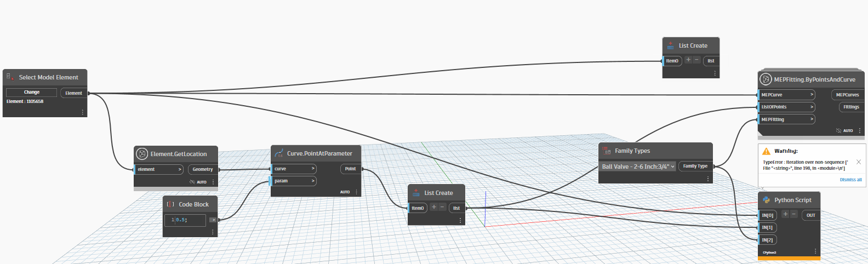
Task: Click the Family Types node icon
Action: tap(607, 151)
